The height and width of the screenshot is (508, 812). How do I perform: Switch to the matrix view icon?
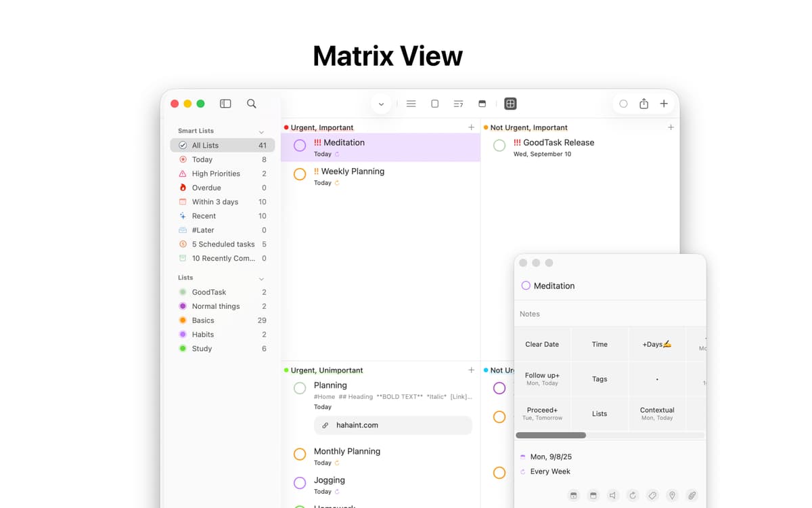pyautogui.click(x=510, y=104)
